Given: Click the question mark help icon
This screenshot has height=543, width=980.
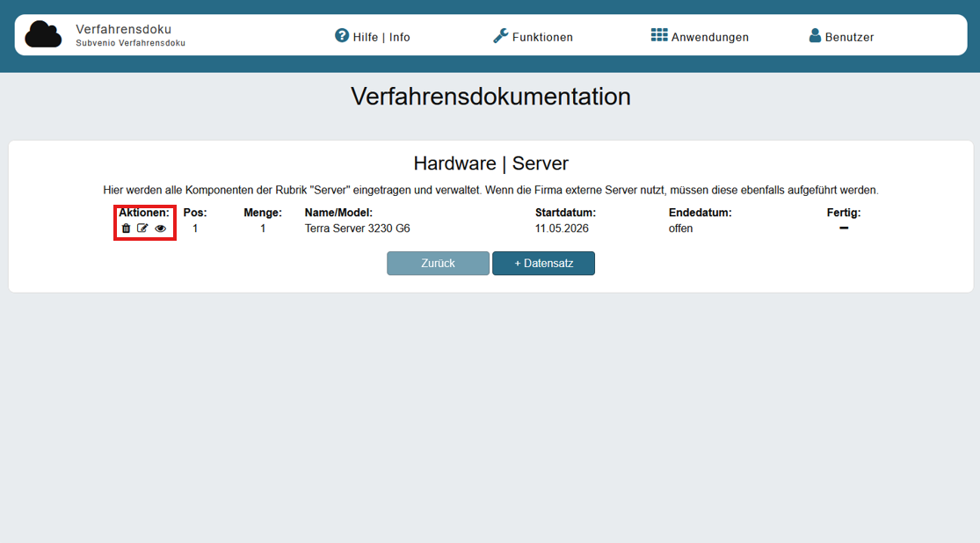Looking at the screenshot, I should (x=342, y=36).
